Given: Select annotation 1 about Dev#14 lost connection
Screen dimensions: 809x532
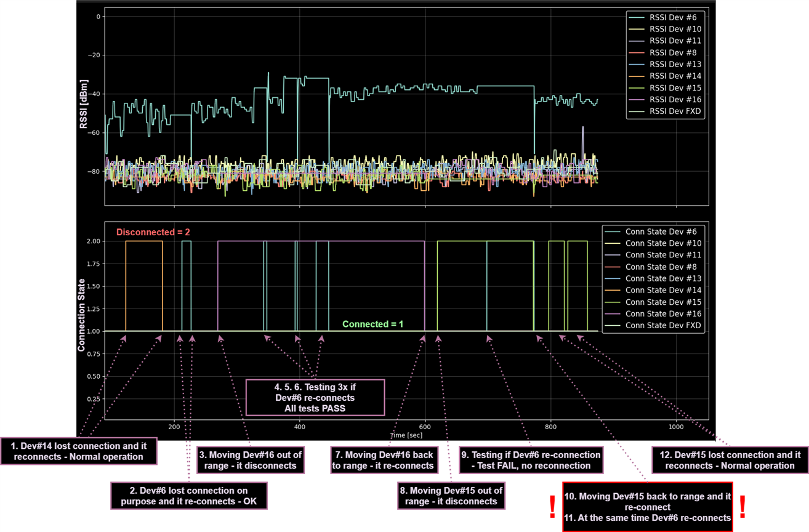Looking at the screenshot, I should 78,451.
